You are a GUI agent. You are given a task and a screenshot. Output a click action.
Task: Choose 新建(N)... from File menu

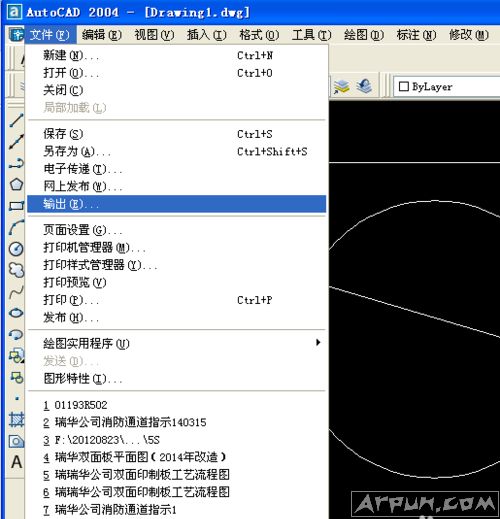coord(177,55)
